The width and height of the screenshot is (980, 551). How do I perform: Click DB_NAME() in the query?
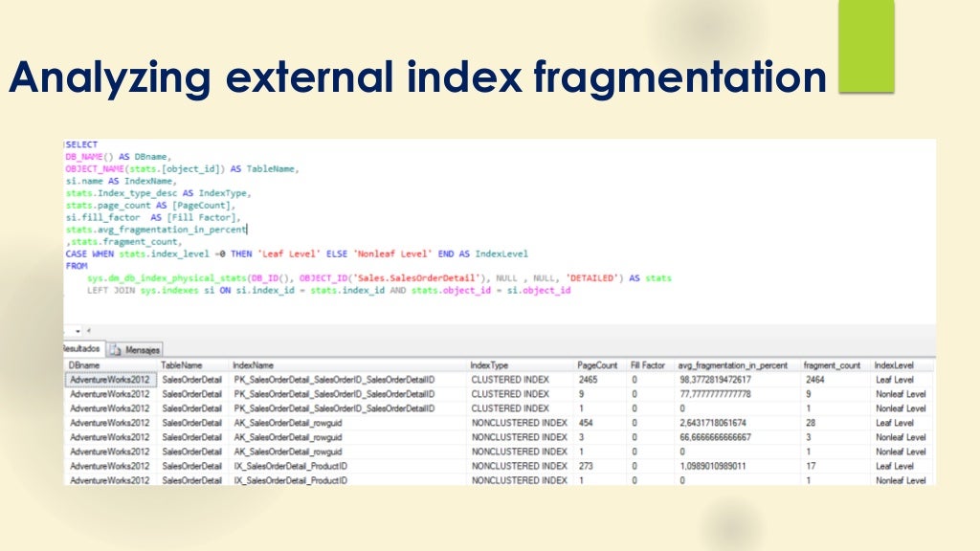pos(89,157)
